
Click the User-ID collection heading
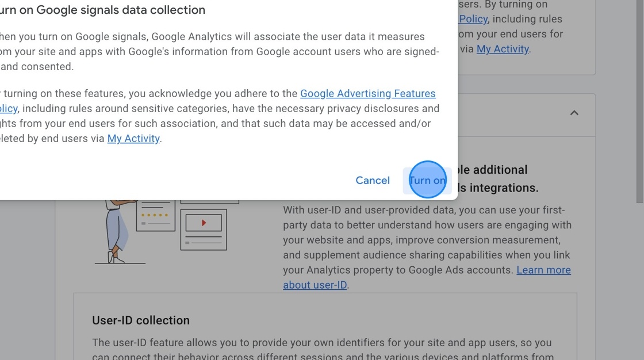tap(141, 320)
